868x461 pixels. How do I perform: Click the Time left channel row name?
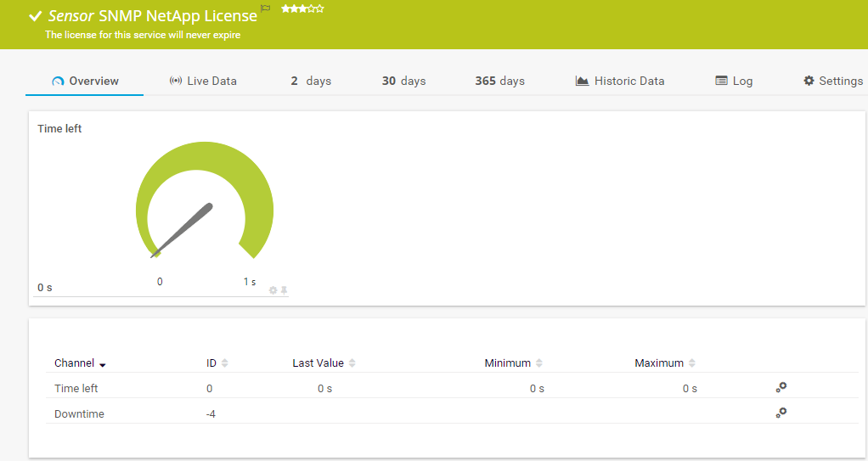pos(76,388)
